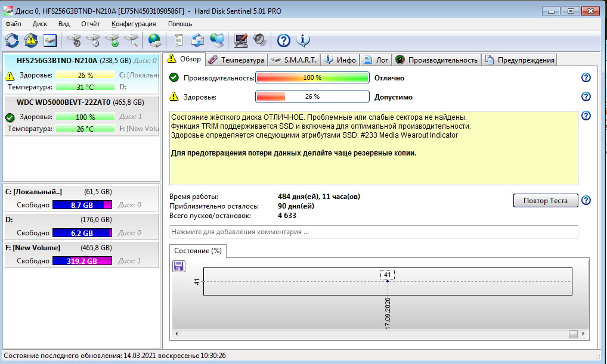Click the disk with green checkmark icon
Viewport: 607px width, 364px height.
(x=113, y=41)
